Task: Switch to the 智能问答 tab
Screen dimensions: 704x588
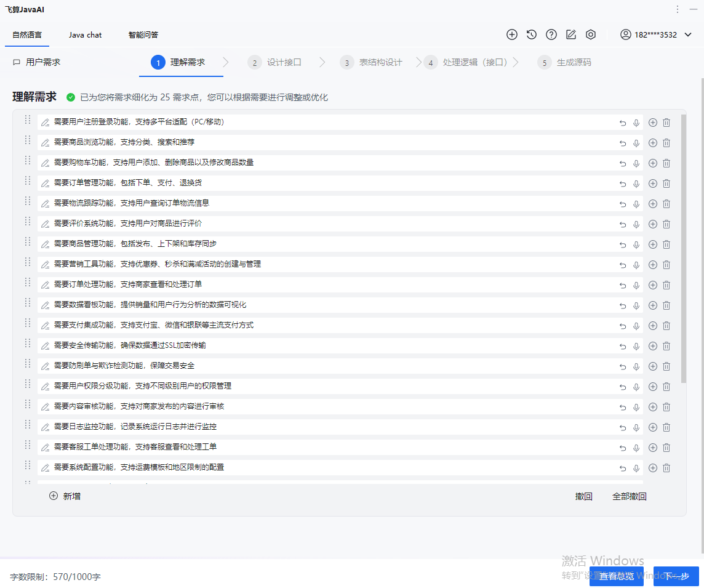Action: tap(143, 34)
